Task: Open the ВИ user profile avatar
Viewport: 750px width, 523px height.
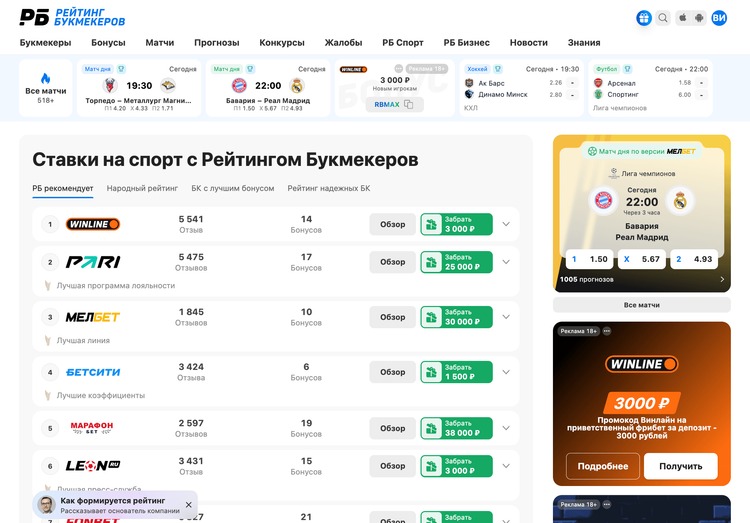Action: tap(719, 18)
